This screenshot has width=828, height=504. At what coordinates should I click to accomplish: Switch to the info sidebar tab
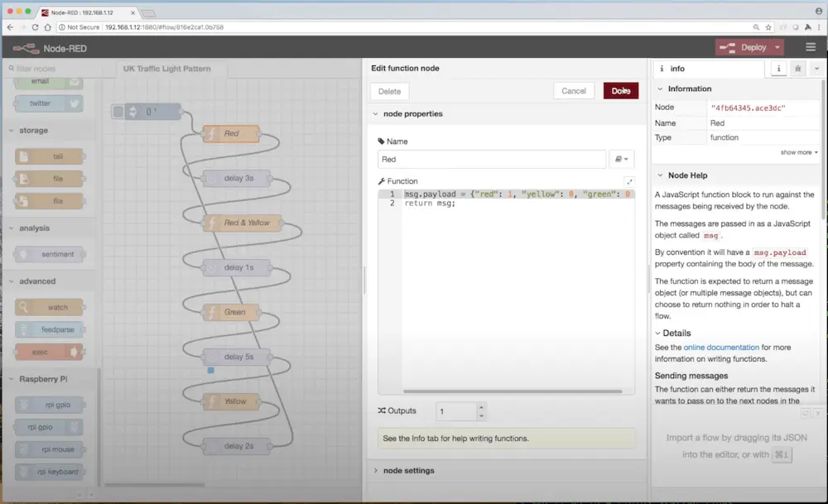pyautogui.click(x=778, y=69)
